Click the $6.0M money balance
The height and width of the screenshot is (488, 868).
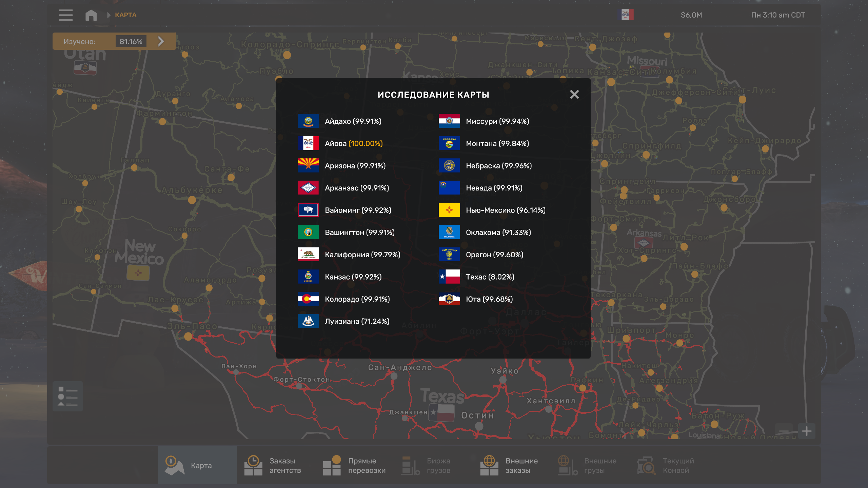(x=691, y=15)
